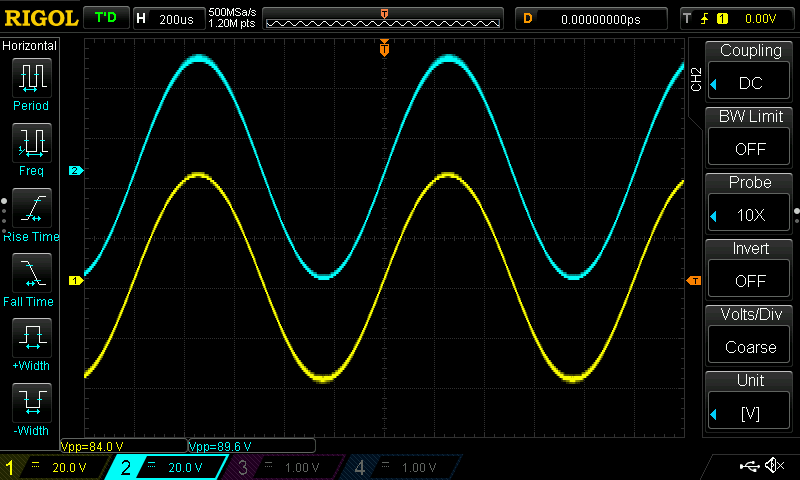The width and height of the screenshot is (800, 480).
Task: Click the RIGOL logo
Action: point(41,18)
